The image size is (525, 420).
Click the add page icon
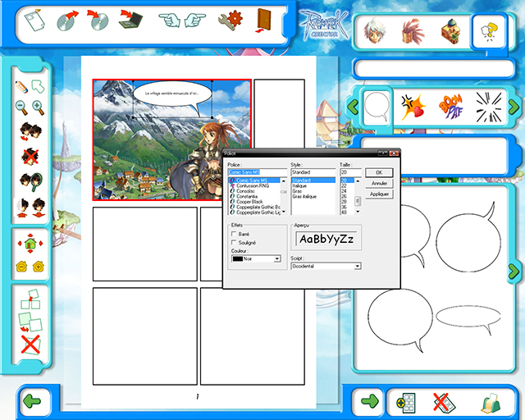tap(406, 403)
